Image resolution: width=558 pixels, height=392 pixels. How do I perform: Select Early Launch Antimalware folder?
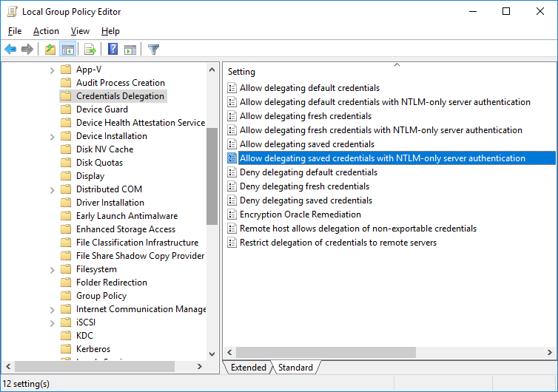127,215
